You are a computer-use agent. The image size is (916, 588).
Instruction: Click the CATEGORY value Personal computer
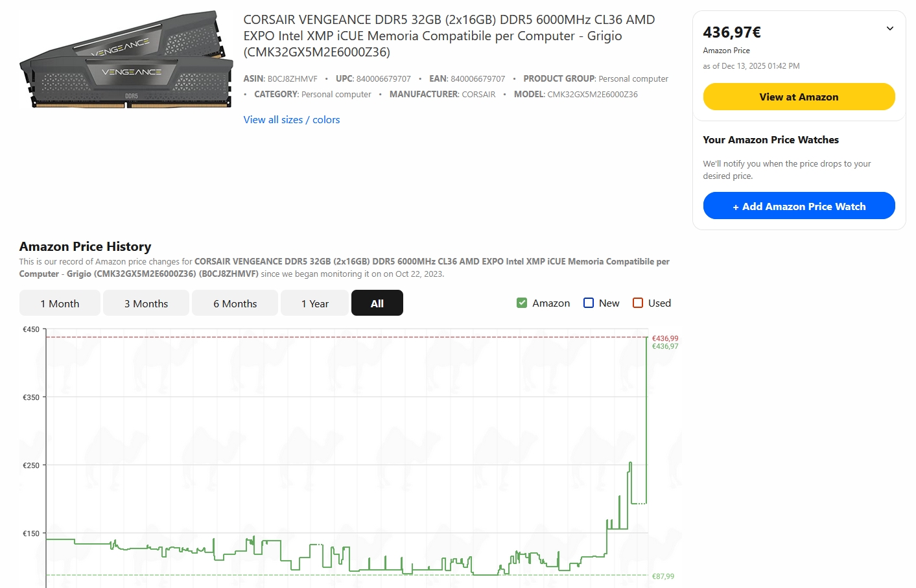pyautogui.click(x=336, y=95)
